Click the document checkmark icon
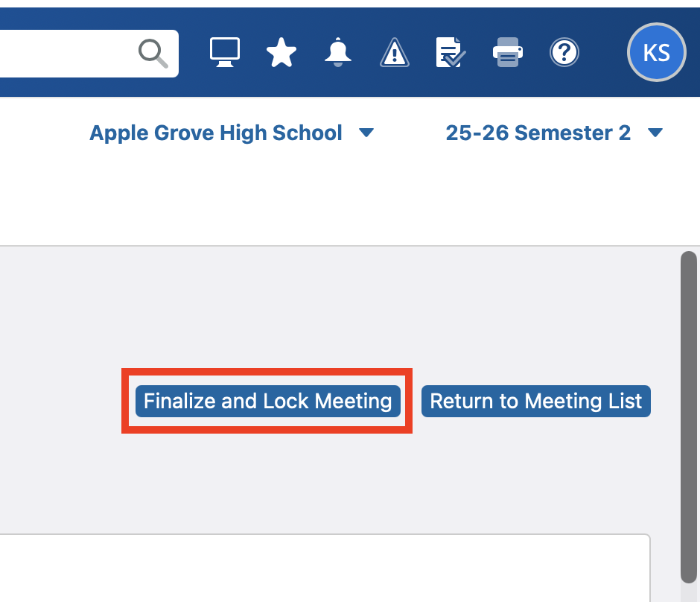 (x=451, y=53)
